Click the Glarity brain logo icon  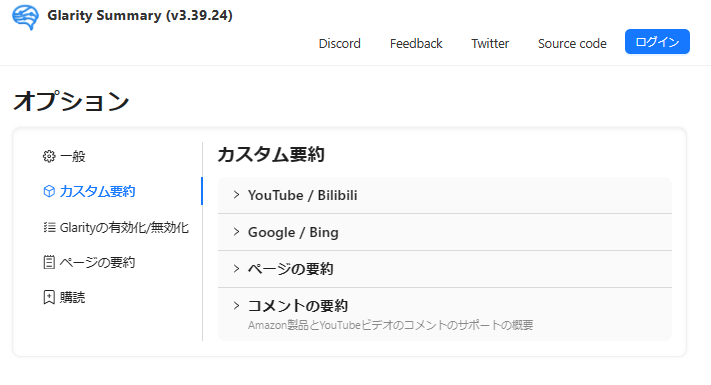25,17
